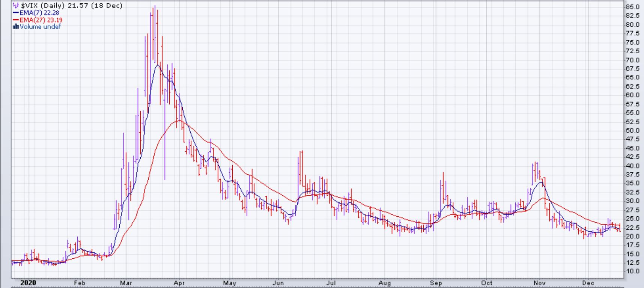Click the Volume bars icon in legend

(16, 27)
